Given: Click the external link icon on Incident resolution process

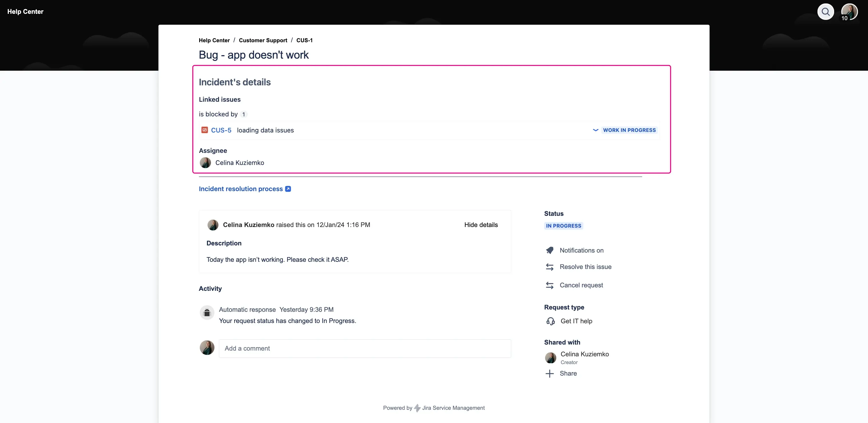Looking at the screenshot, I should 288,189.
